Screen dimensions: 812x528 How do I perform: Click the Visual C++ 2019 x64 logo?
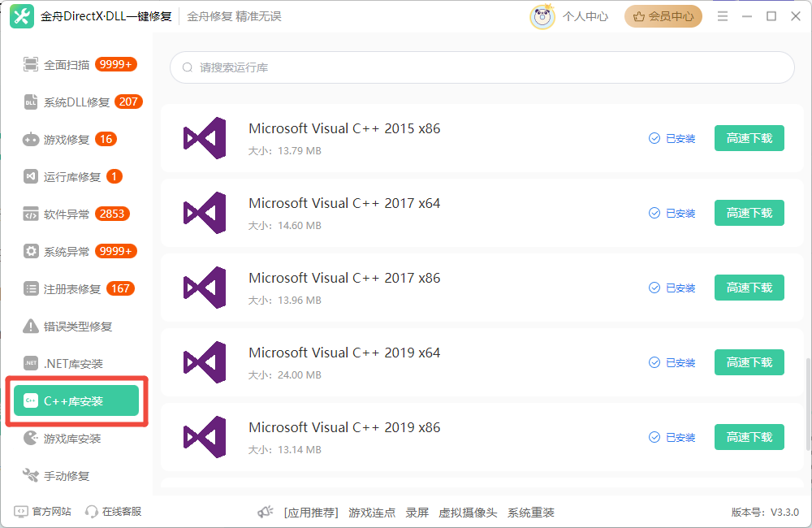(x=205, y=362)
